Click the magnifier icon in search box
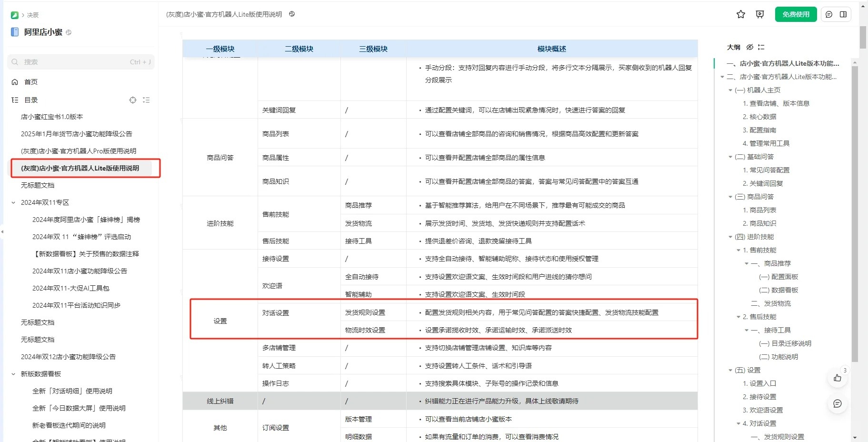The image size is (868, 442). pos(15,62)
